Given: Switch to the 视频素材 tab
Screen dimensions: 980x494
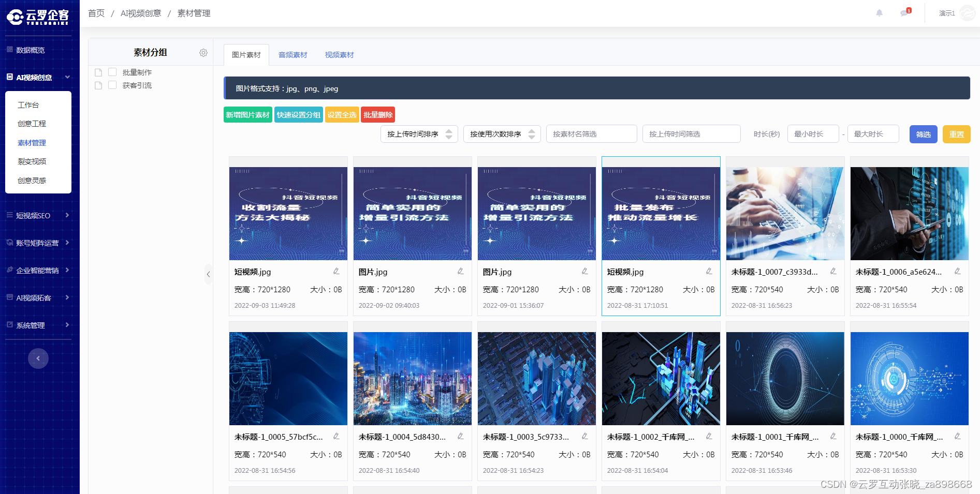Looking at the screenshot, I should pos(339,55).
